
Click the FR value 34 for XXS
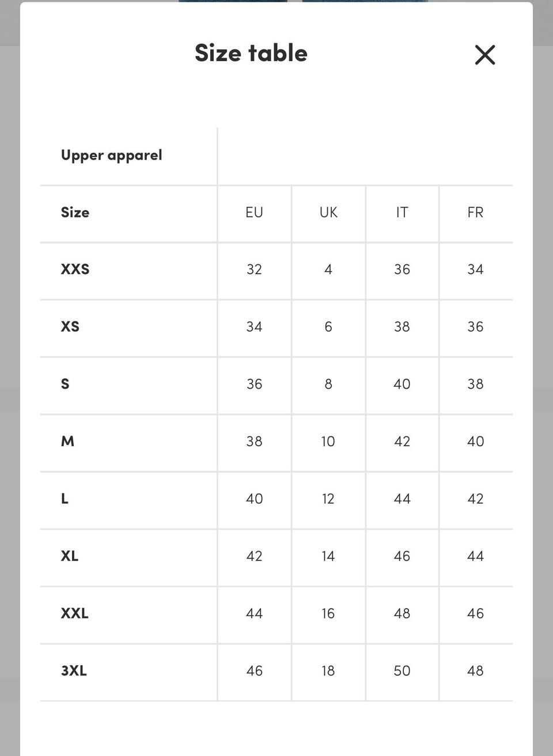pyautogui.click(x=475, y=269)
